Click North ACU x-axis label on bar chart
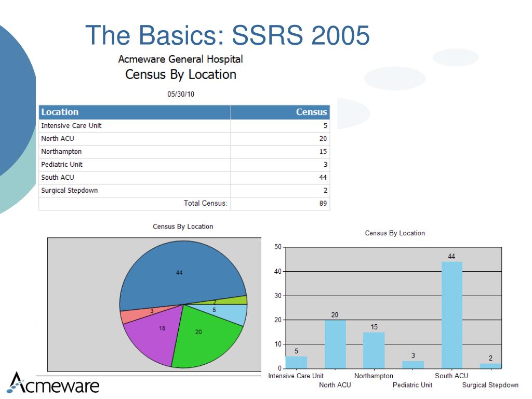The image size is (532, 399). click(335, 385)
